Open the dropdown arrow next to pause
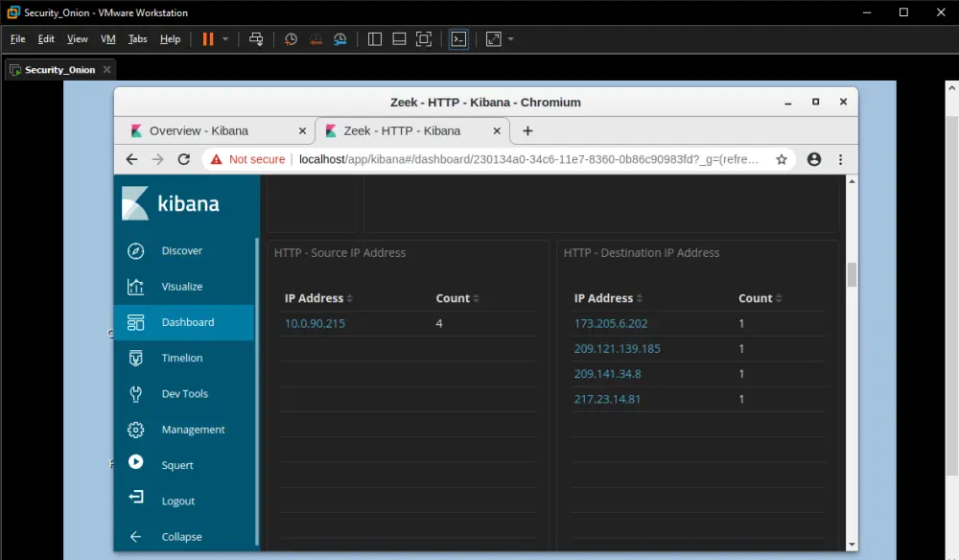The image size is (959, 560). 225,39
